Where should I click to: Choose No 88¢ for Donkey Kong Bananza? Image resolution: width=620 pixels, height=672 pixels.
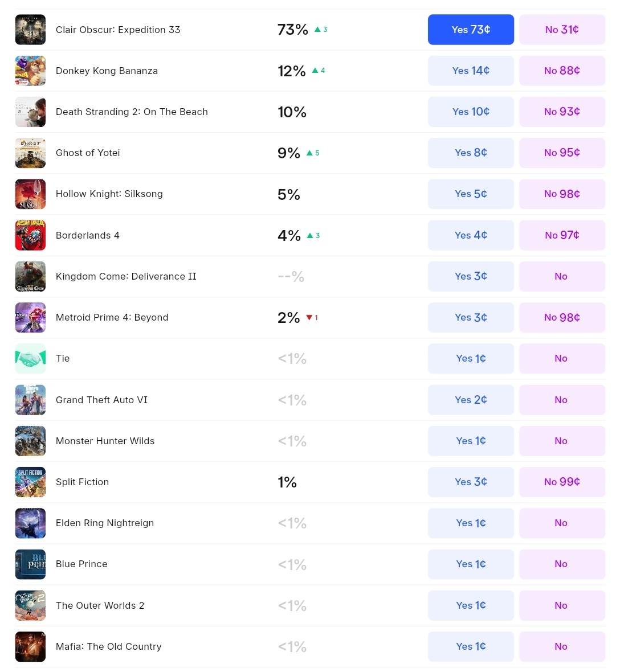coord(562,71)
